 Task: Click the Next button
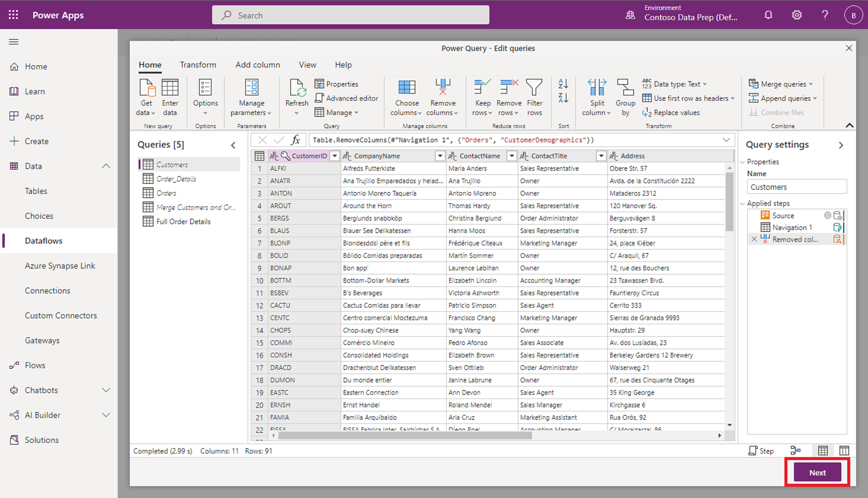(x=817, y=472)
